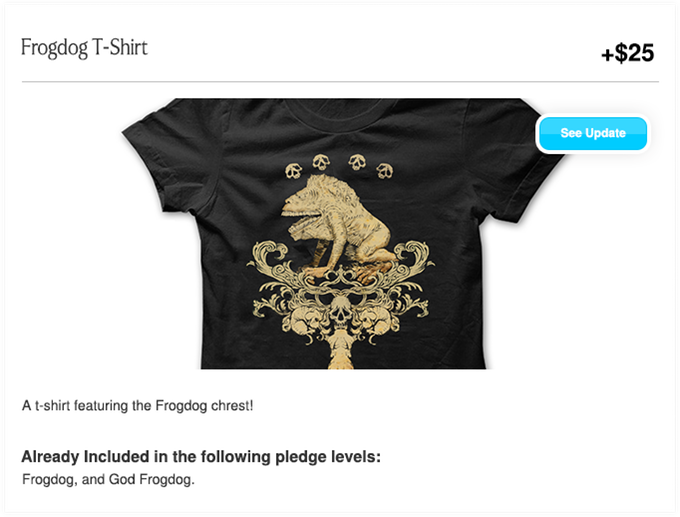Click the divider line below the title
Viewport: 680px width, 517px height.
340,81
